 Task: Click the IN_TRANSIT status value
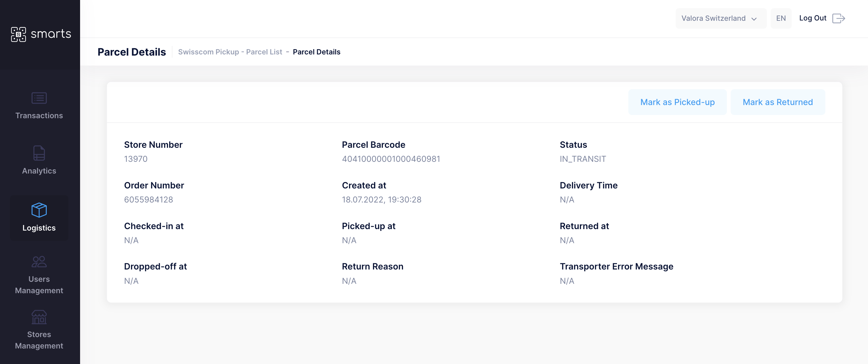coord(582,159)
